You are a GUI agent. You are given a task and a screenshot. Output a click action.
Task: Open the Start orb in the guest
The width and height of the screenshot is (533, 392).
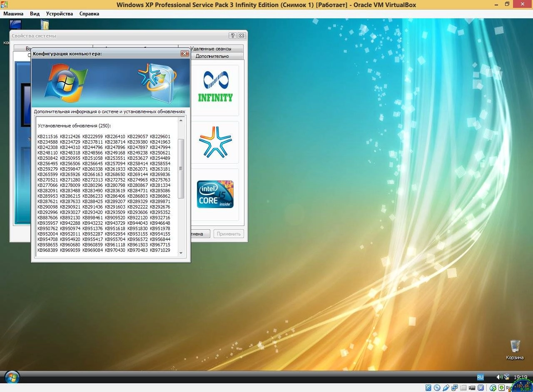tap(12, 377)
